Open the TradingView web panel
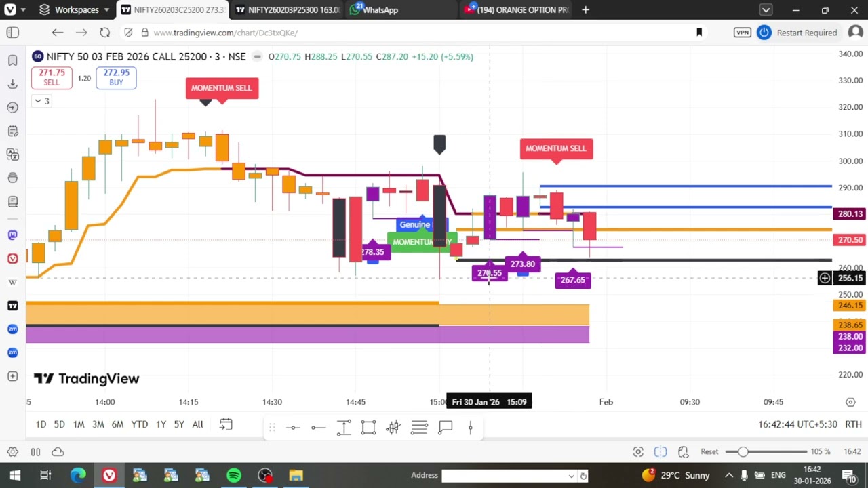Screen dimensions: 868x488 coord(12,306)
